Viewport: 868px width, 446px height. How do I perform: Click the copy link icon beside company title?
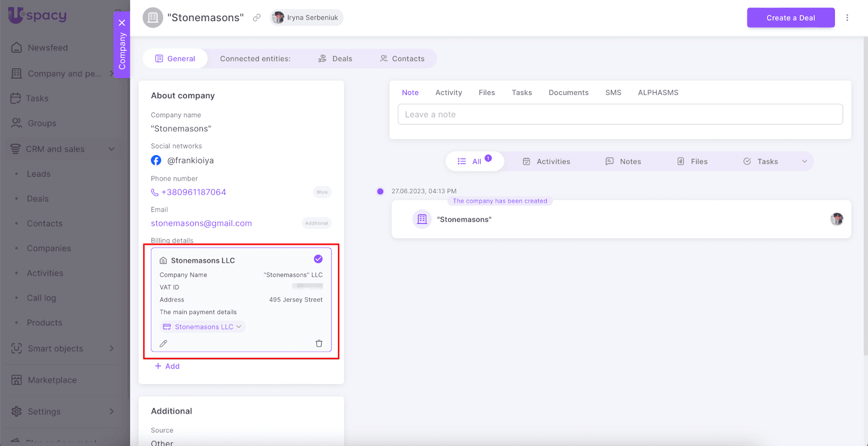pyautogui.click(x=257, y=18)
